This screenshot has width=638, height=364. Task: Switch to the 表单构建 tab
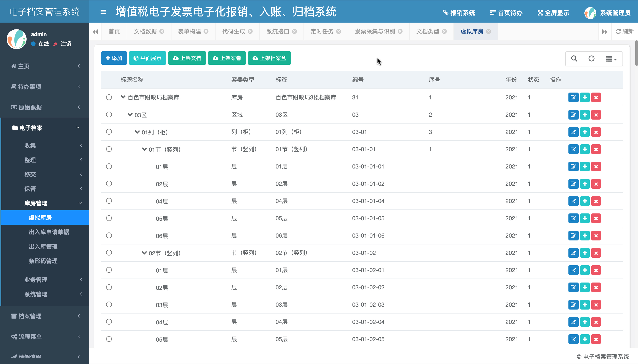(189, 31)
